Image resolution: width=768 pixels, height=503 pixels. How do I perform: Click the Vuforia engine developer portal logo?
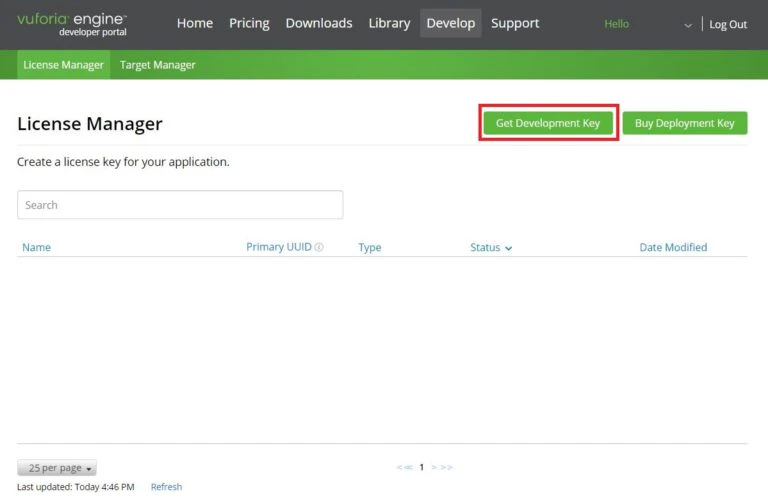pyautogui.click(x=72, y=24)
